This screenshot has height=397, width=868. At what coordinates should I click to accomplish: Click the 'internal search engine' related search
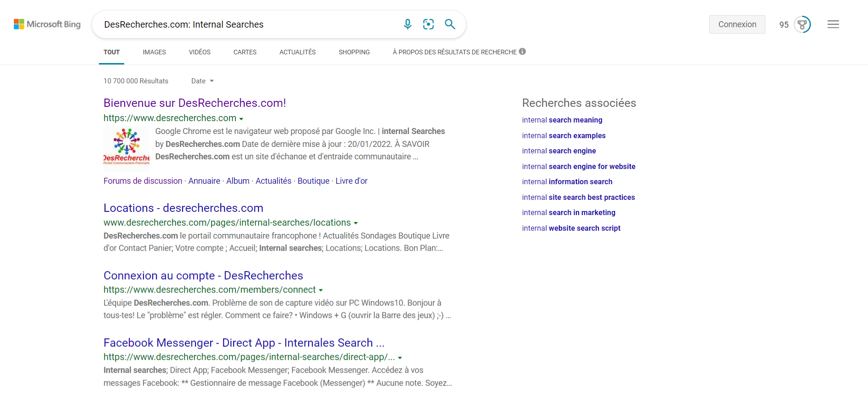[559, 151]
